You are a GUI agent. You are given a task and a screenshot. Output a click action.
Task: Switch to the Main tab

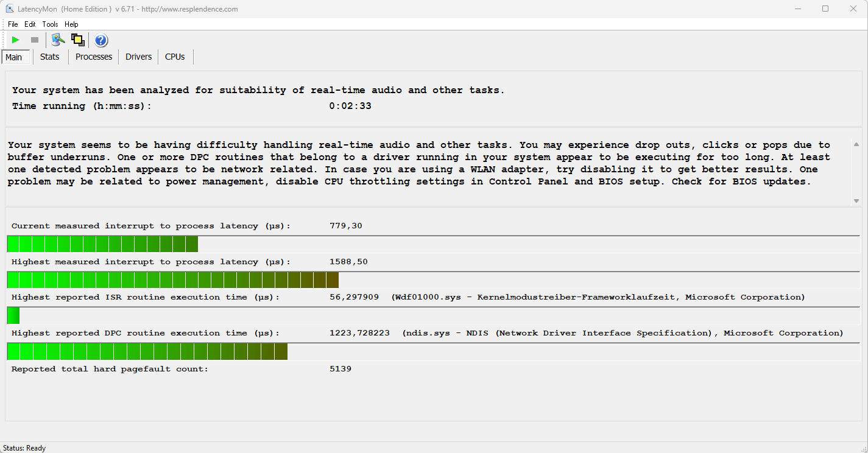(15, 57)
